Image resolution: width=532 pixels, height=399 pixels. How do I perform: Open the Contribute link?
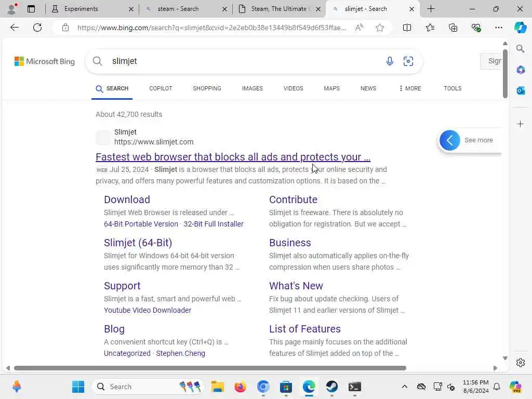293,199
